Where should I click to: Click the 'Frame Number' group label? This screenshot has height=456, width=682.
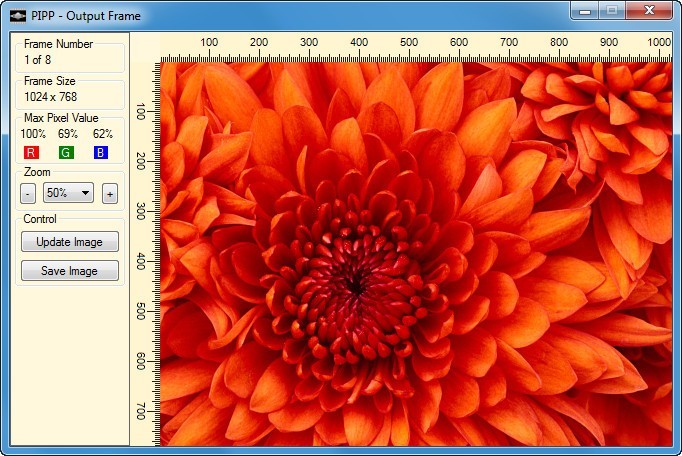(x=58, y=44)
